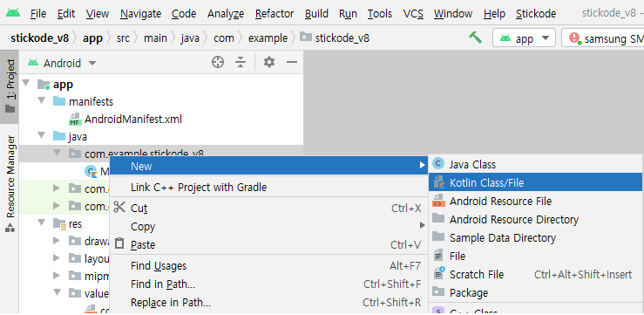The height and width of the screenshot is (315, 644).
Task: Click the Kotlin Class/File icon
Action: [438, 182]
